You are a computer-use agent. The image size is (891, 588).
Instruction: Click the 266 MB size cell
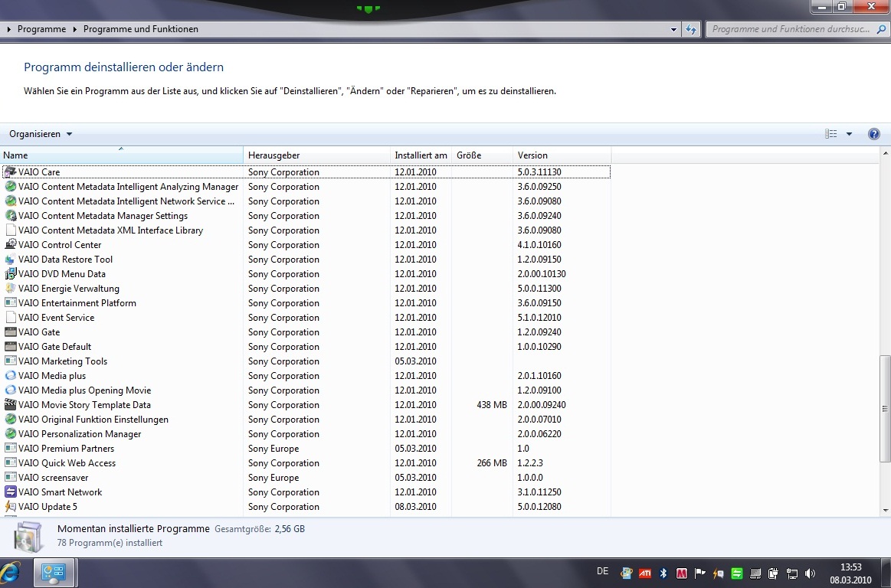492,463
